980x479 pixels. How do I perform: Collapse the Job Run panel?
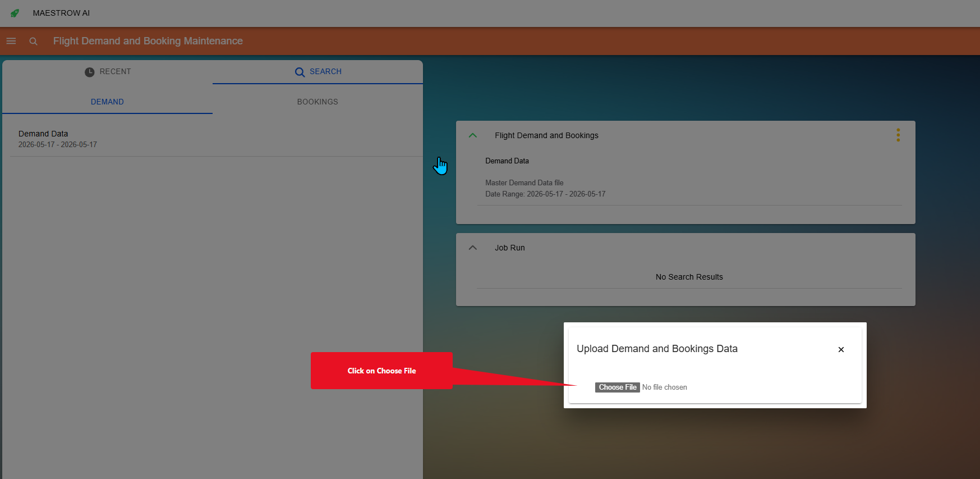pos(473,248)
